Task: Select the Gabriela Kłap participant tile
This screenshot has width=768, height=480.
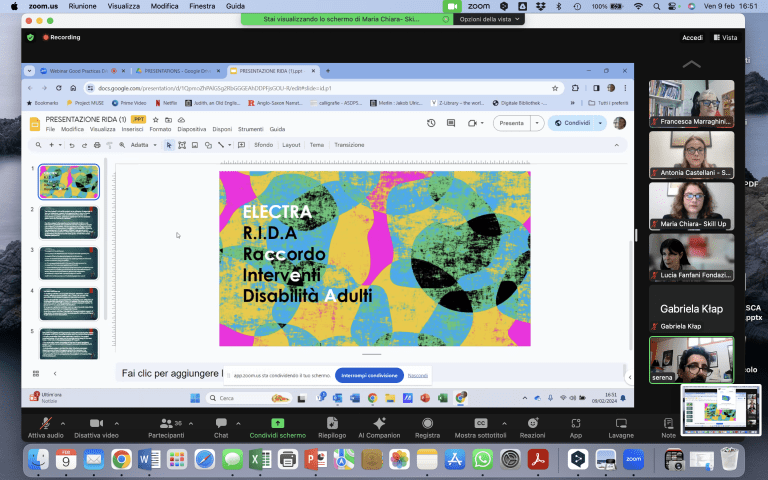Action: point(692,309)
